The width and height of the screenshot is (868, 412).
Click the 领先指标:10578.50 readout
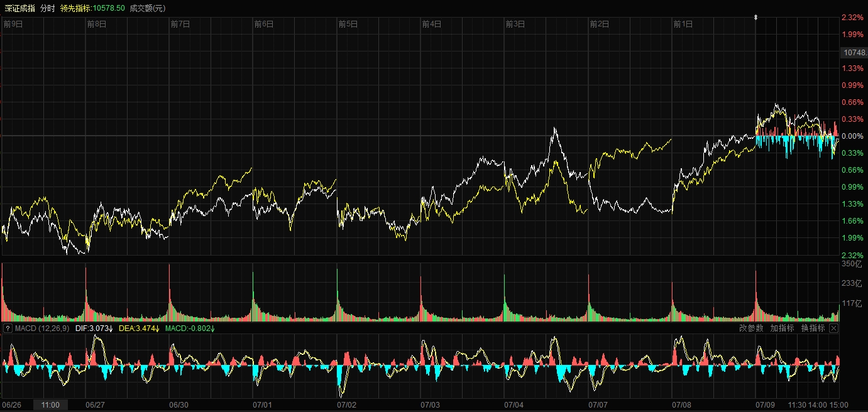click(92, 8)
